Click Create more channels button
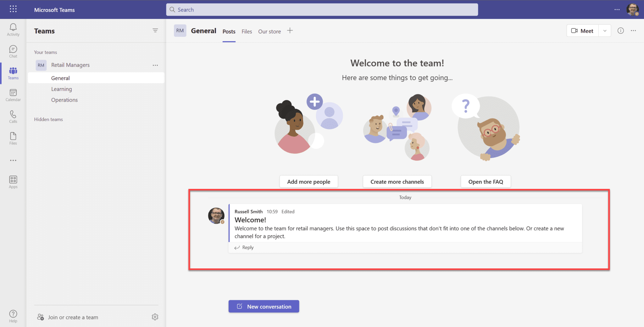 pyautogui.click(x=397, y=182)
